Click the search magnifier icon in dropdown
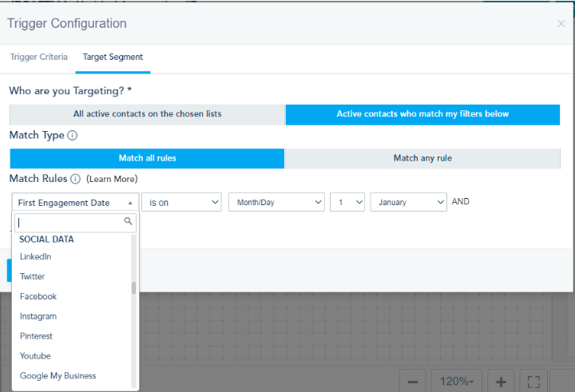 128,222
